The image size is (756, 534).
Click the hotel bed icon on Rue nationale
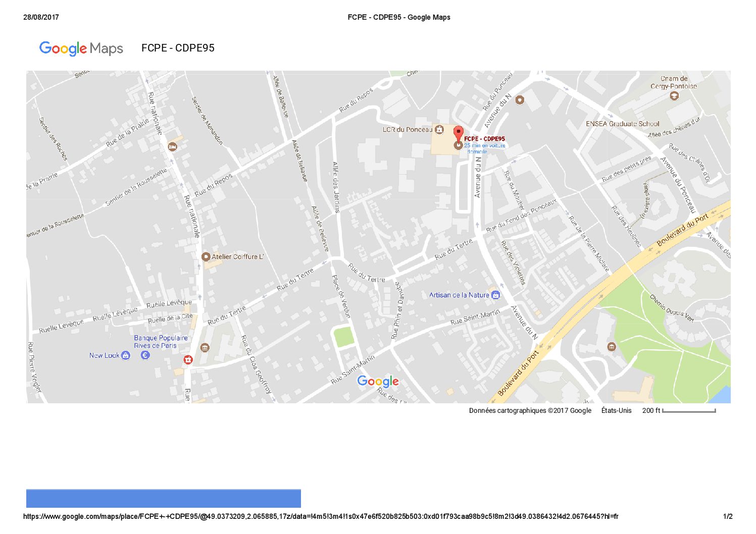coord(173,147)
